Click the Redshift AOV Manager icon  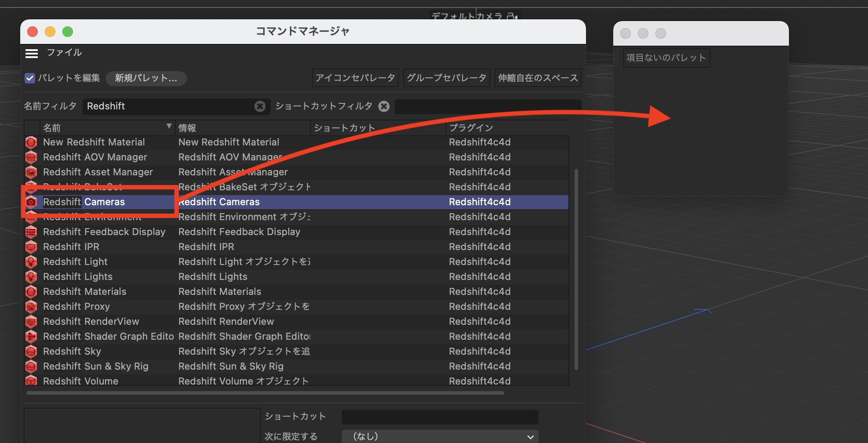(x=31, y=157)
